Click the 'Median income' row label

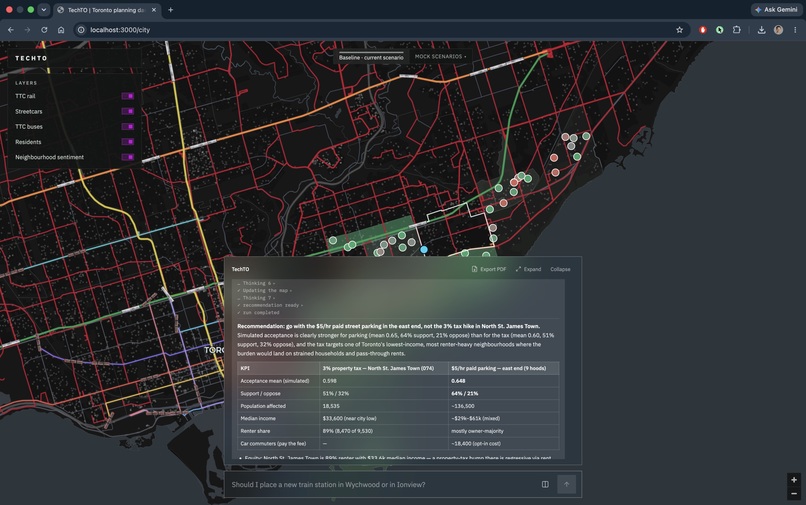[258, 419]
